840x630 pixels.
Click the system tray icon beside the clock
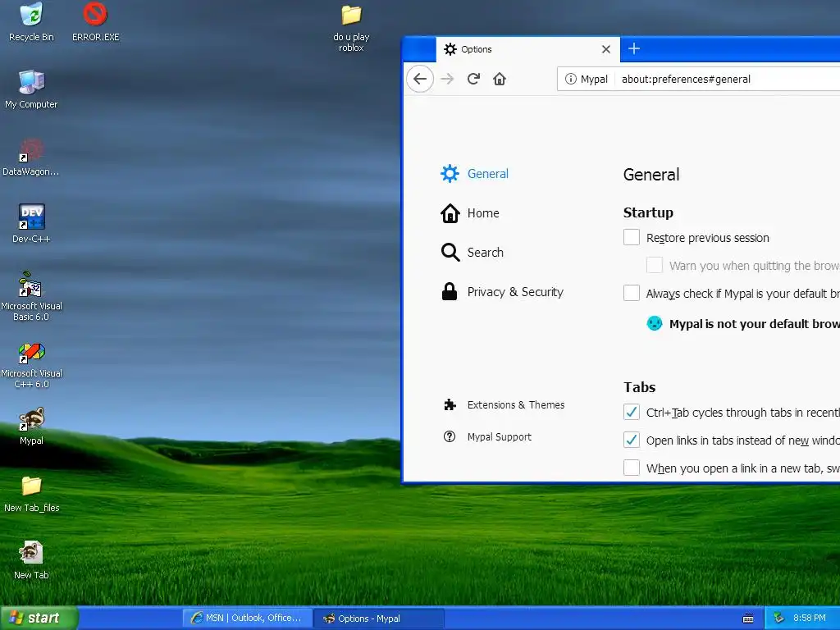coord(779,619)
